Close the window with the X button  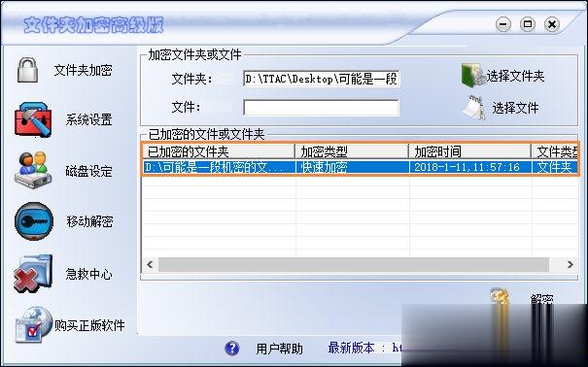click(x=552, y=24)
